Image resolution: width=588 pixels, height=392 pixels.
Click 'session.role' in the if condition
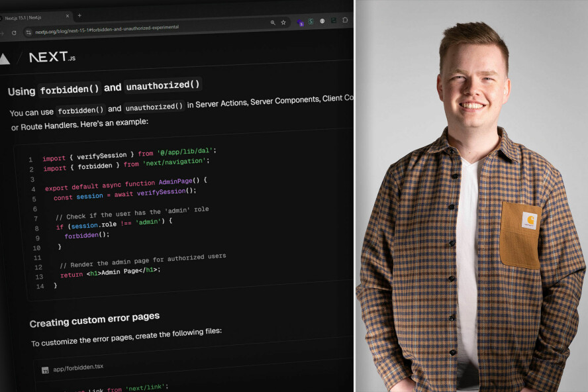[x=94, y=225]
